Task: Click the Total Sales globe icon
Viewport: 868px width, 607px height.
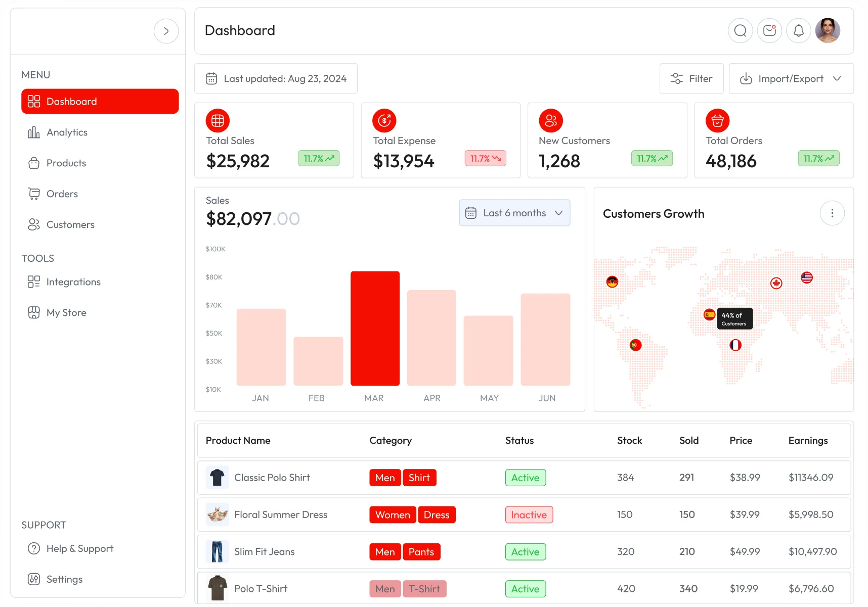Action: (x=218, y=120)
